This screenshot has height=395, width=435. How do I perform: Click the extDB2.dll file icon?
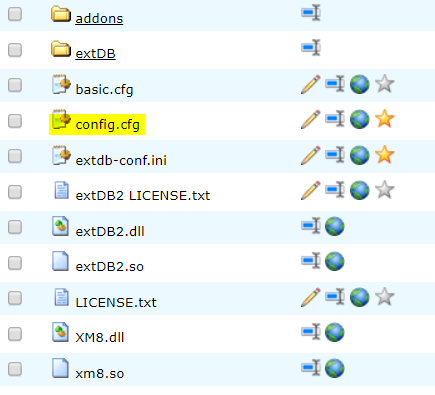point(60,226)
